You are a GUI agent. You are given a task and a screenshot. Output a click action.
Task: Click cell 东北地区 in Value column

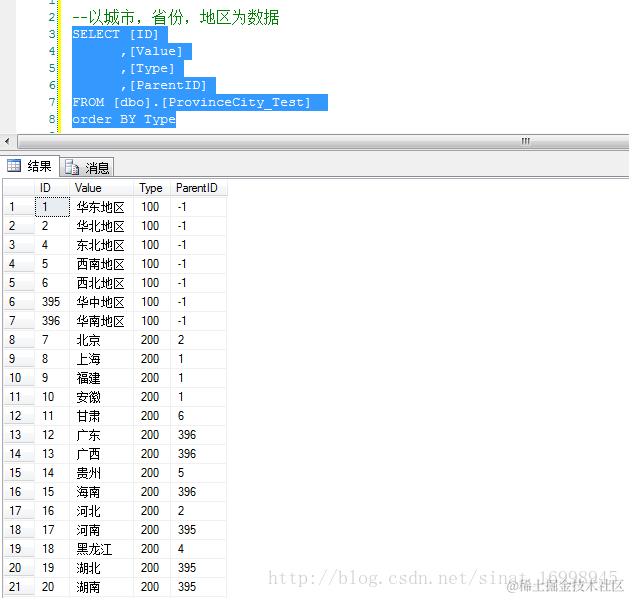click(101, 245)
